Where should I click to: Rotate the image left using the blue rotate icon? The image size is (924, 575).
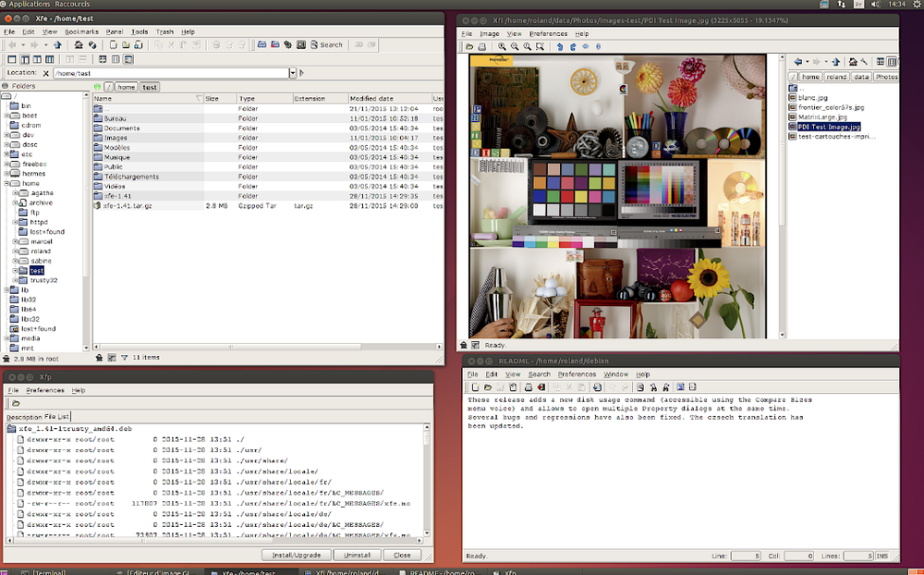559,47
